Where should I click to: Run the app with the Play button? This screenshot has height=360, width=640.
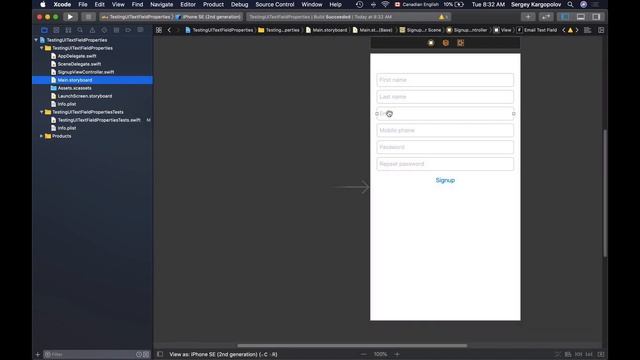[x=70, y=17]
